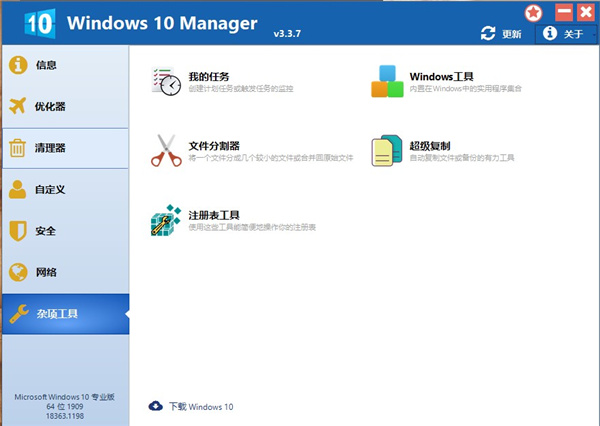Minimize the Windows 10 Manager window
This screenshot has width=600, height=426.
pyautogui.click(x=564, y=12)
